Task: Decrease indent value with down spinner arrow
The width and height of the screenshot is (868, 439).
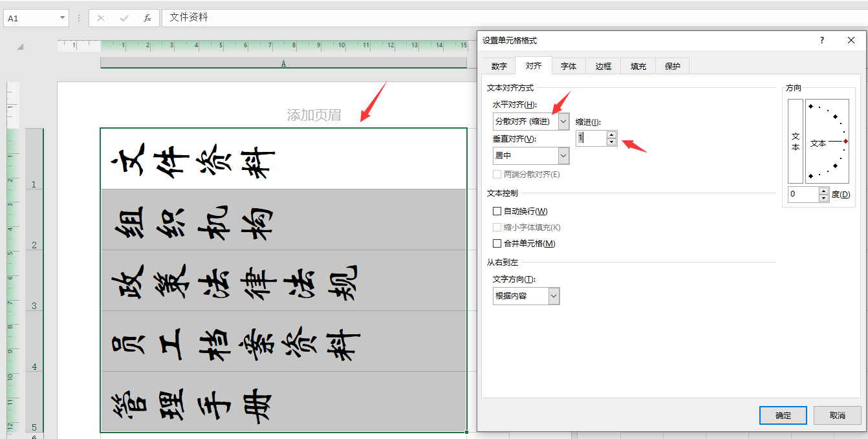Action: [612, 142]
